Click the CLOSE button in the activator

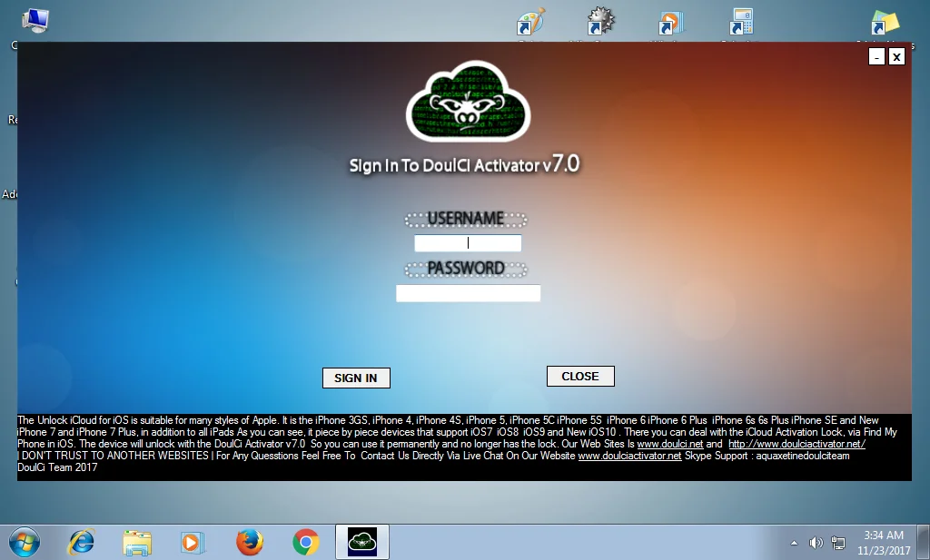[x=580, y=376]
